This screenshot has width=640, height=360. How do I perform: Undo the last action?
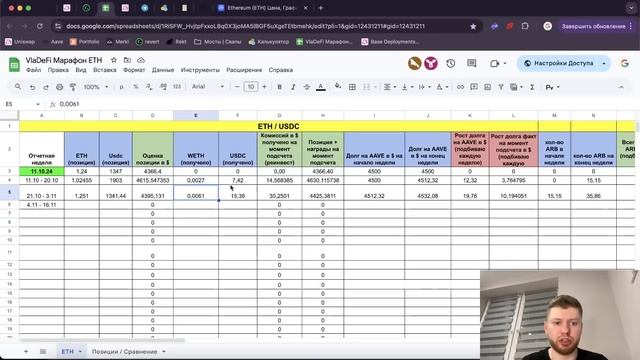(x=32, y=87)
